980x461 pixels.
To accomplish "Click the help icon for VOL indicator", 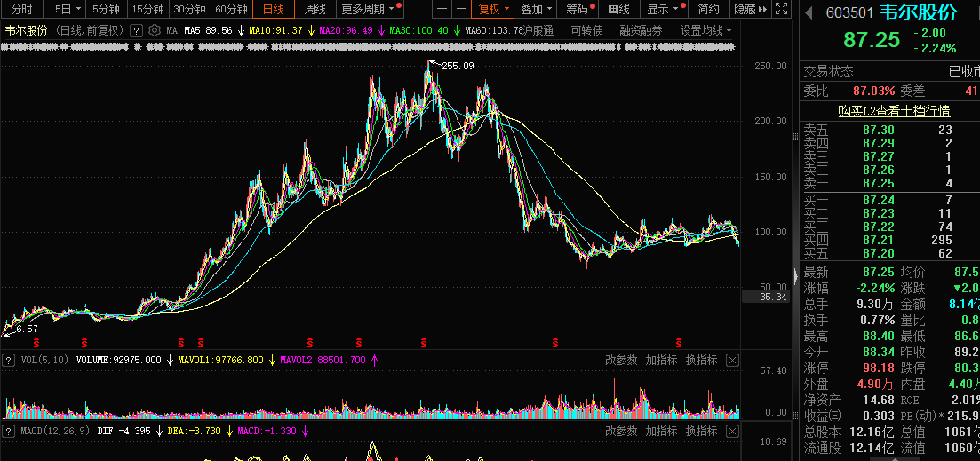I will 8,360.
